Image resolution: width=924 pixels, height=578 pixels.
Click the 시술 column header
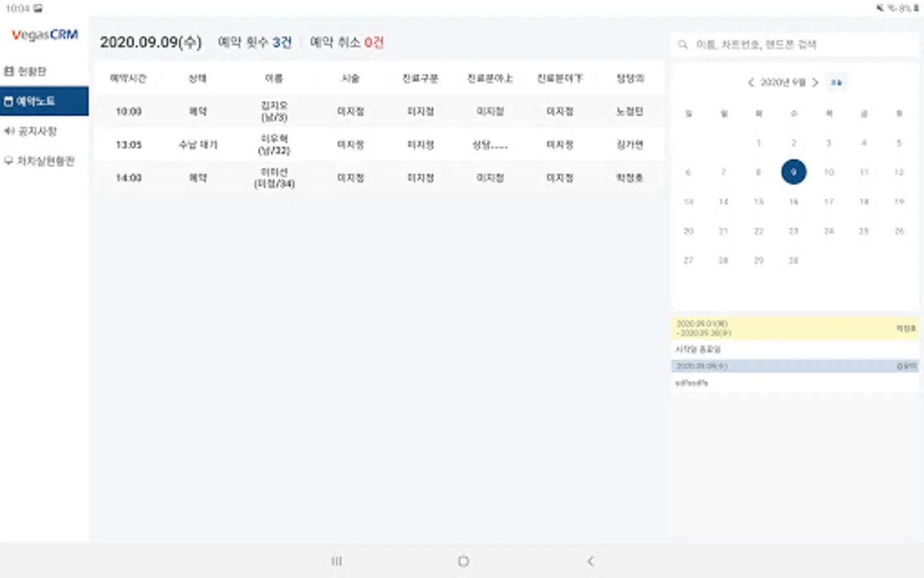point(350,78)
